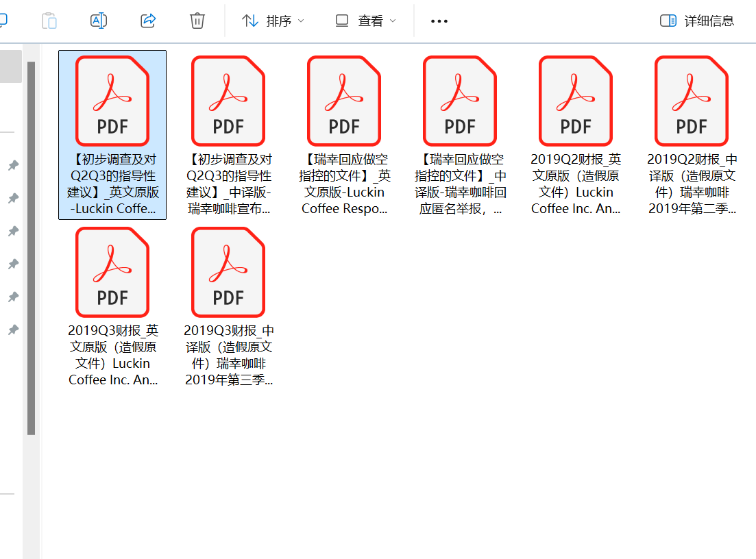Screen dimensions: 756x559
Task: Select PDF icon of 瑞幸回应做空 中译版 file
Action: click(459, 101)
